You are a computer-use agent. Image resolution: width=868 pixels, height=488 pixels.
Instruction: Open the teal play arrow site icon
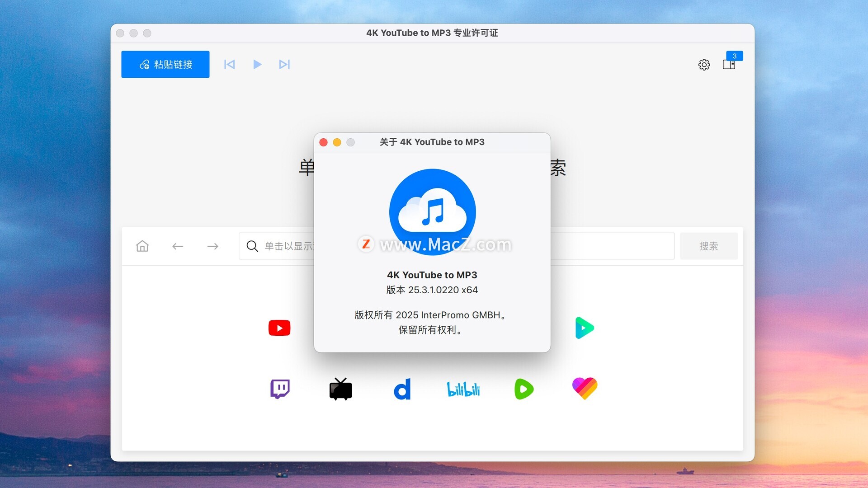[585, 328]
